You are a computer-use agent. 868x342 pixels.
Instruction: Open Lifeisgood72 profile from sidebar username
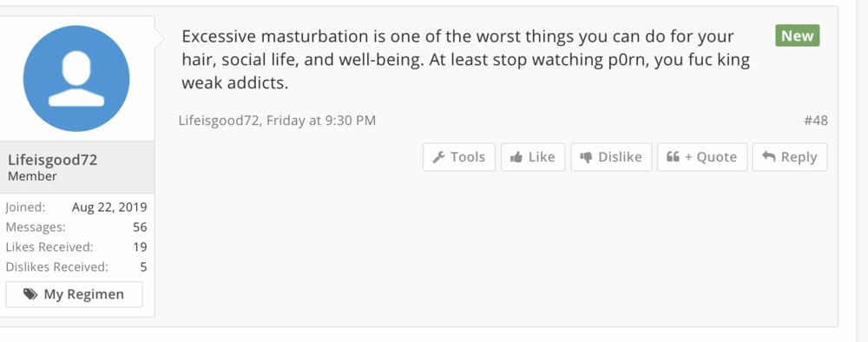pos(53,160)
